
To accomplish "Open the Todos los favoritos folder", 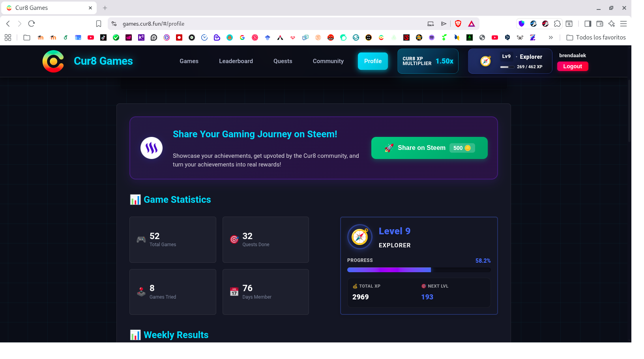I will pos(596,37).
